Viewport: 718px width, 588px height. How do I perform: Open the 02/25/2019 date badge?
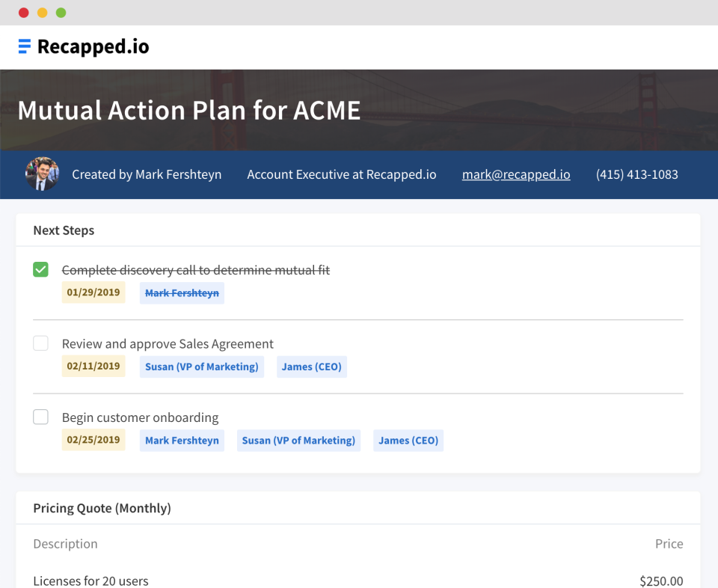click(93, 440)
